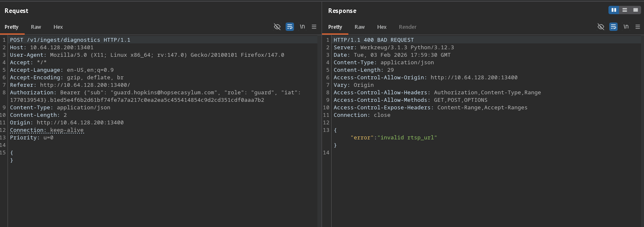
Task: Open the Request panel options menu
Action: (x=314, y=27)
